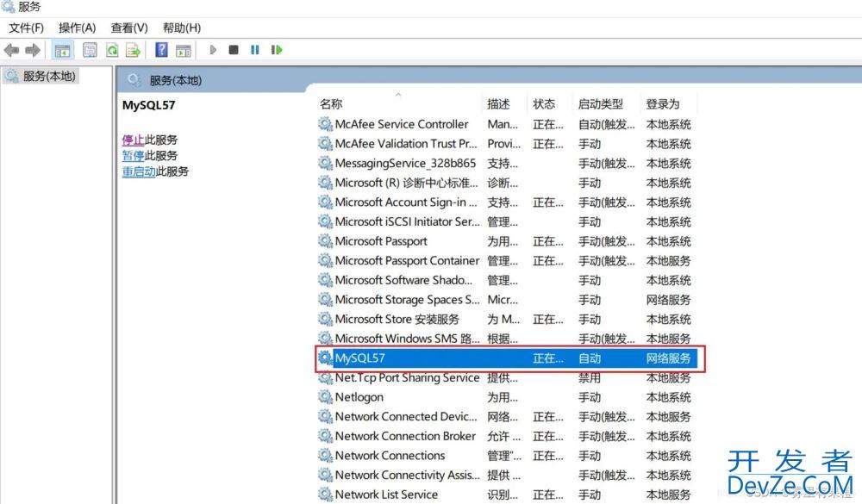This screenshot has height=504, width=862.
Task: Click the gear icon of Network Connections
Action: [x=325, y=455]
